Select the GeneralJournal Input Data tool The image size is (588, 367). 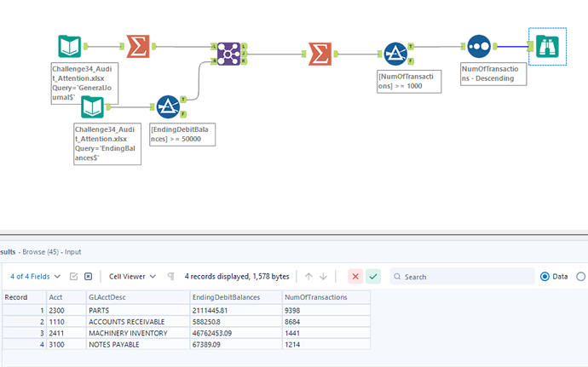[70, 48]
